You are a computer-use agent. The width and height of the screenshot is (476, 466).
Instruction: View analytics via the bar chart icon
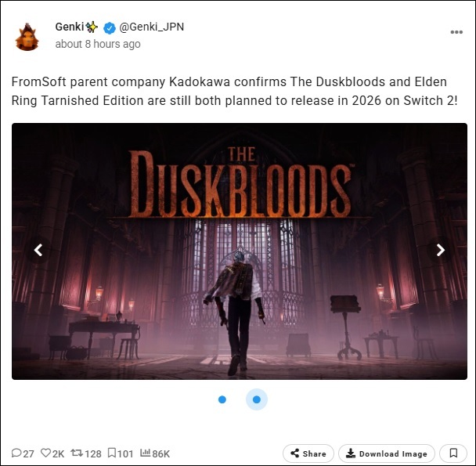tap(145, 453)
